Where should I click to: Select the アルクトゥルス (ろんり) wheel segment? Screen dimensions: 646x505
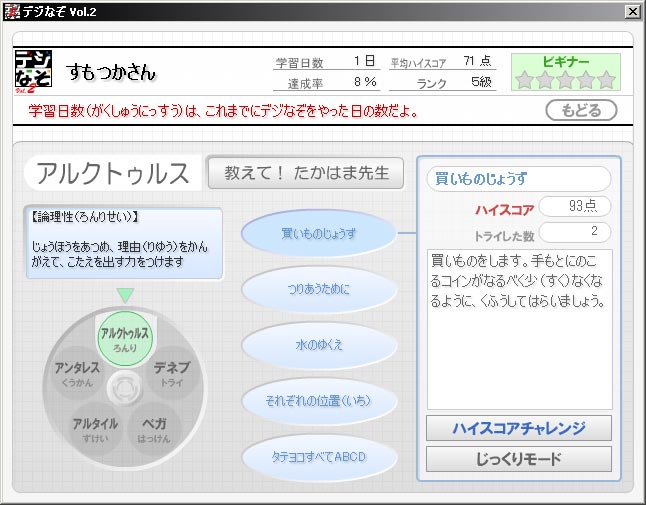point(125,338)
